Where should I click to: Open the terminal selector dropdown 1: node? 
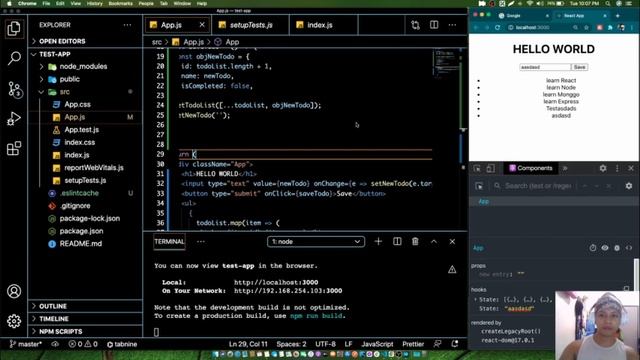pos(316,242)
